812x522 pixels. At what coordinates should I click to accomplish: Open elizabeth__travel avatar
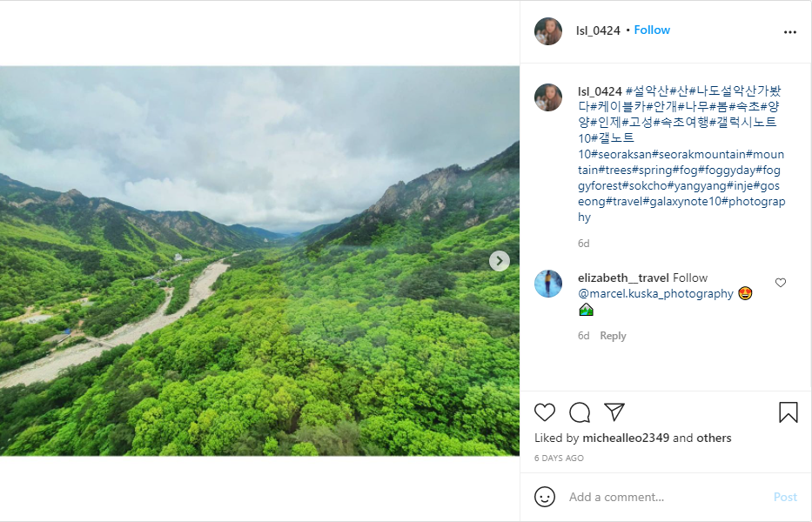pos(548,284)
